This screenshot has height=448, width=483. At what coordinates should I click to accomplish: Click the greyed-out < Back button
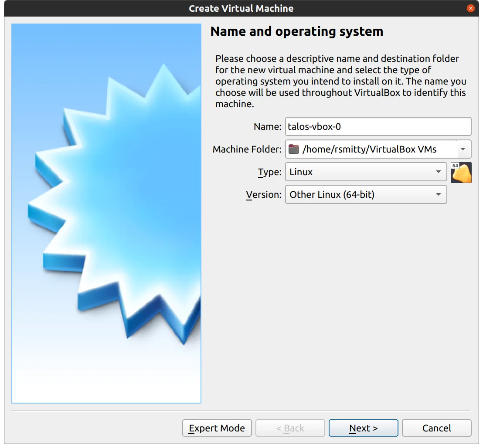[290, 428]
